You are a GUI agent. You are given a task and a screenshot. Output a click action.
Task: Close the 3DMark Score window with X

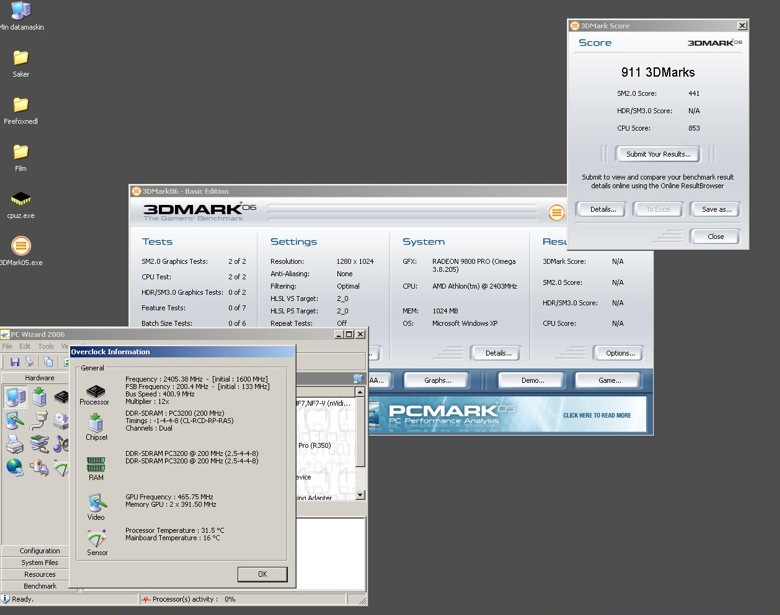click(742, 25)
